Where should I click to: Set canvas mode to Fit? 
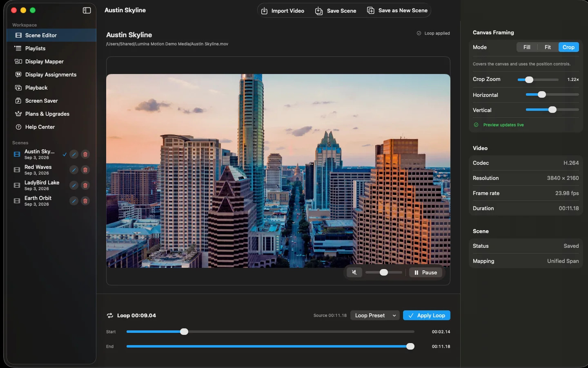tap(548, 47)
